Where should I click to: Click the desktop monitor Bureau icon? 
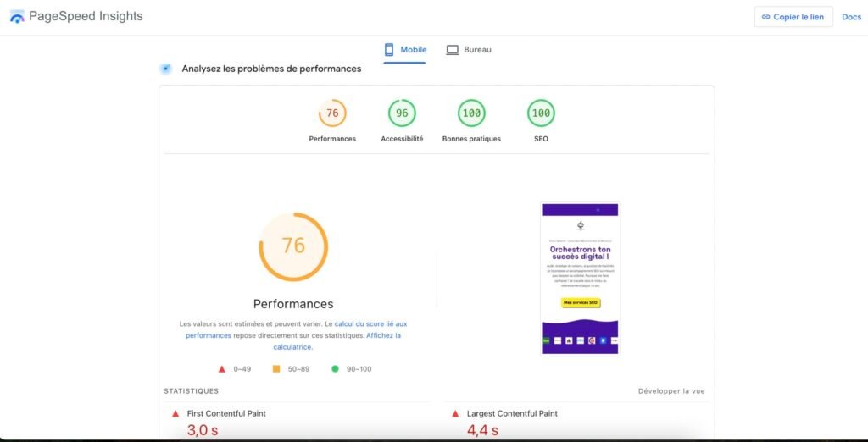tap(453, 50)
